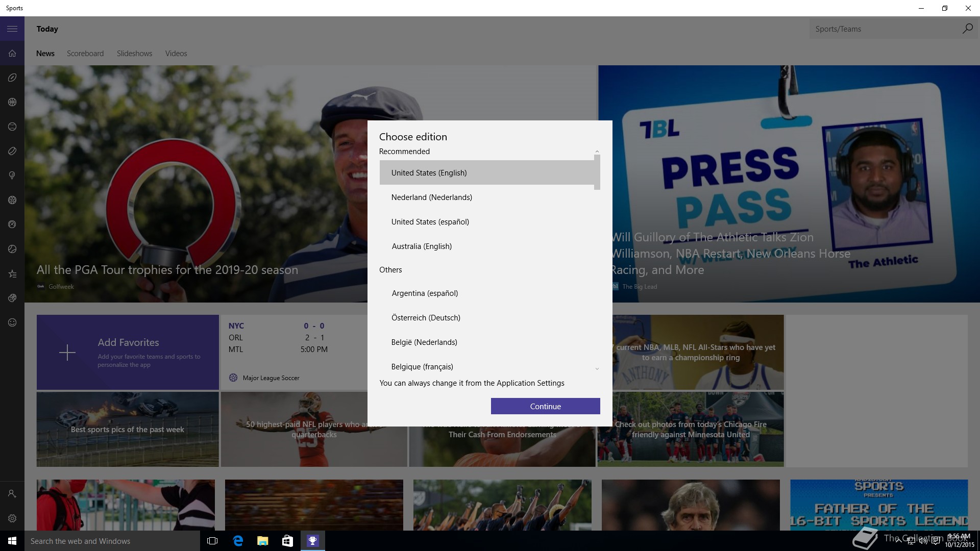The height and width of the screenshot is (551, 980).
Task: Switch to the Slideshows tab
Action: pyautogui.click(x=134, y=54)
